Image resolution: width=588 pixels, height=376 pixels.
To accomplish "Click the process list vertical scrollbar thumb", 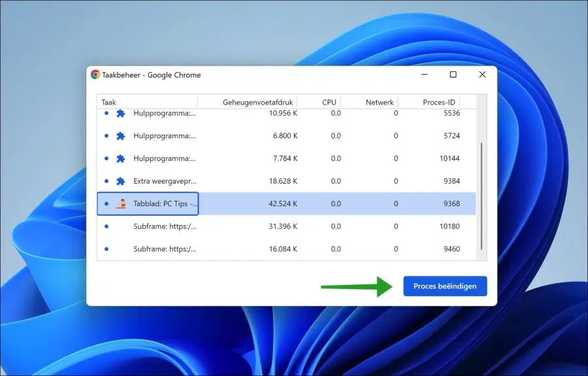I will [482, 196].
